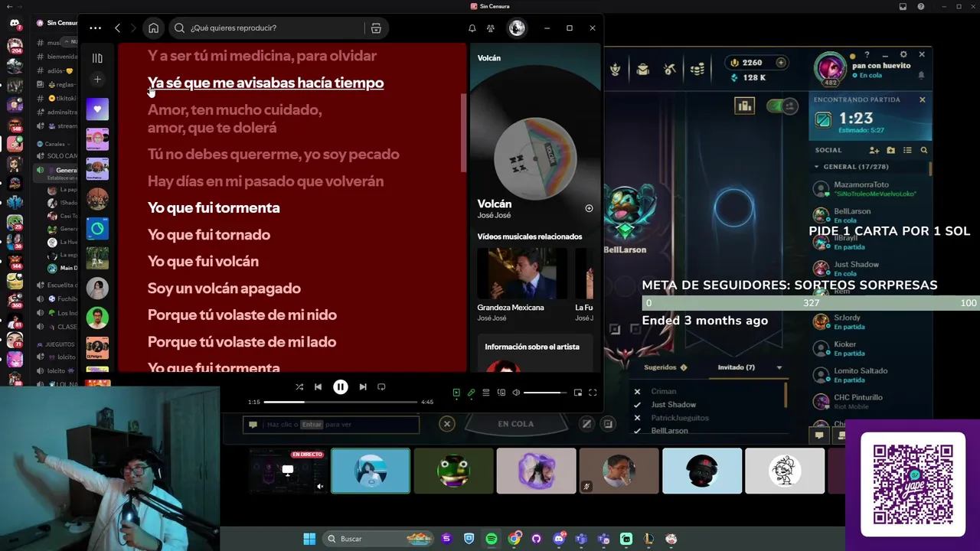Image resolution: width=980 pixels, height=551 pixels.
Task: Seek in the song progress bar
Action: click(341, 402)
